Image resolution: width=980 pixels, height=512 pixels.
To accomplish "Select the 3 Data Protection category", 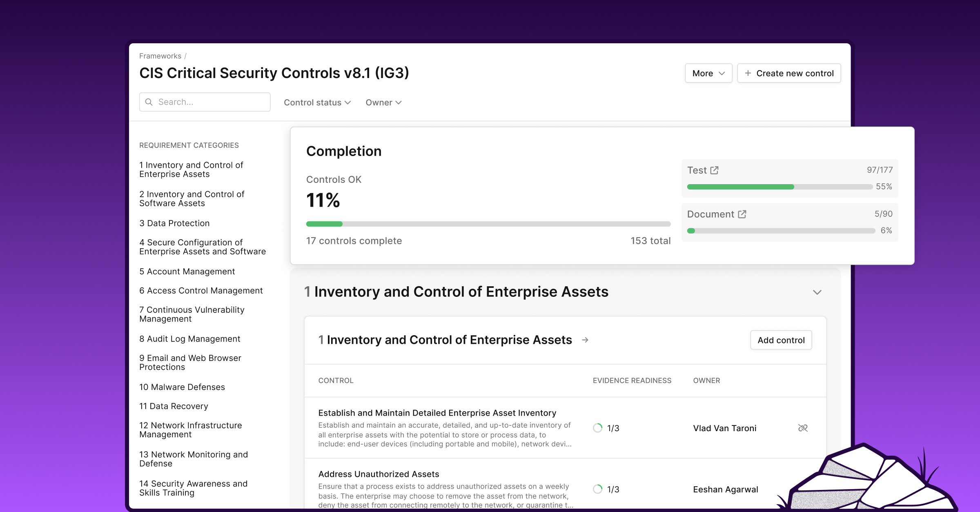I will (174, 223).
